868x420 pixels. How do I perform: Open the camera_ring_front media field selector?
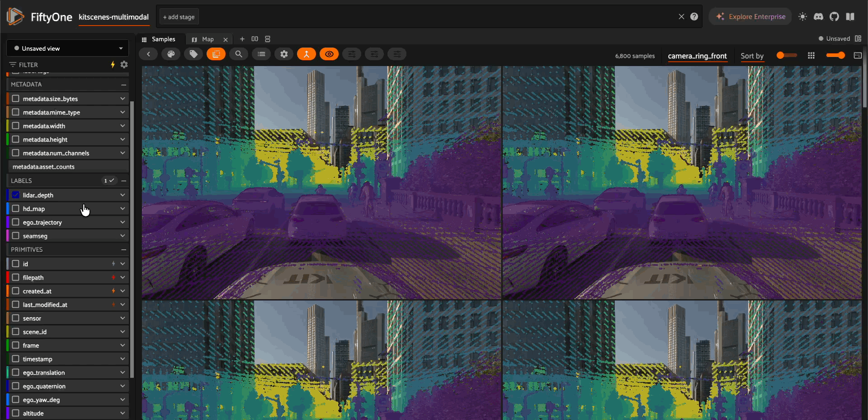click(697, 56)
